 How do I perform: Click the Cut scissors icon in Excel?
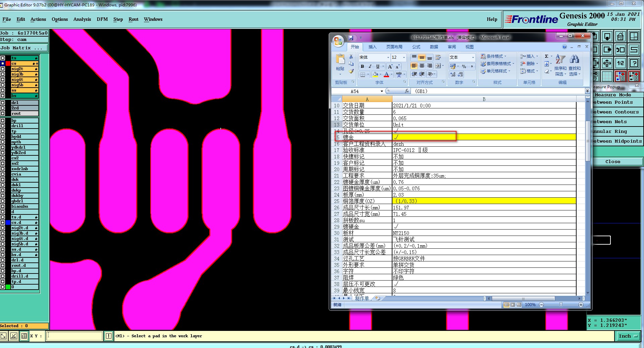click(351, 57)
